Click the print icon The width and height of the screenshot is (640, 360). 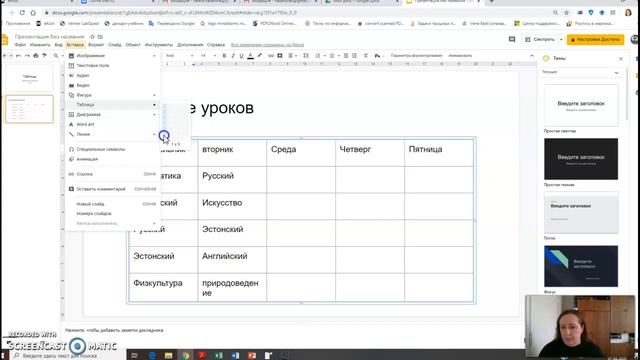pos(36,56)
